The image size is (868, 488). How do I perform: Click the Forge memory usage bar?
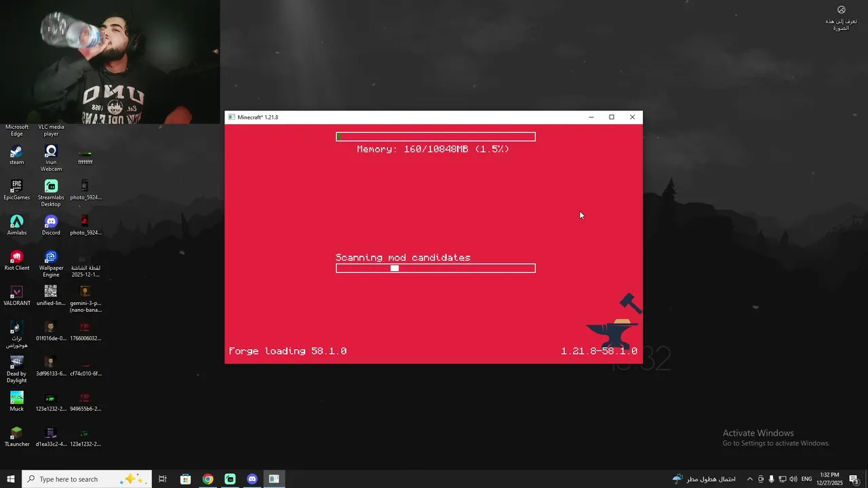click(x=435, y=137)
